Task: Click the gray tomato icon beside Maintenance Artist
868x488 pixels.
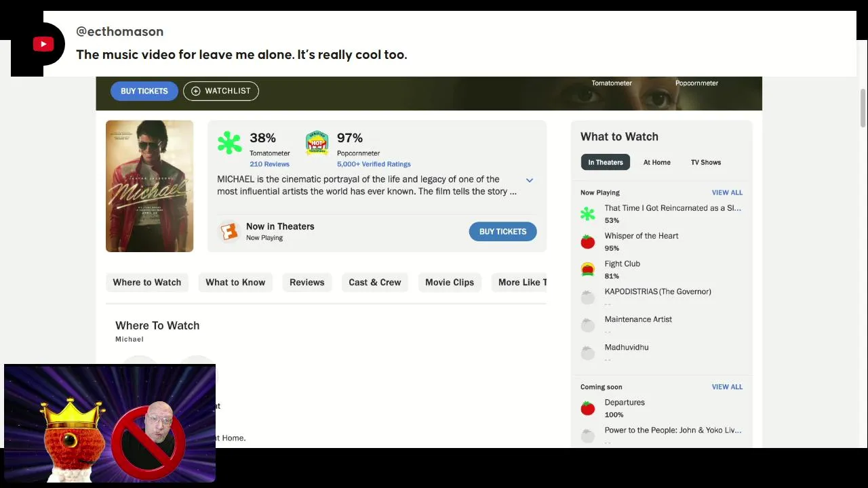Action: point(588,325)
